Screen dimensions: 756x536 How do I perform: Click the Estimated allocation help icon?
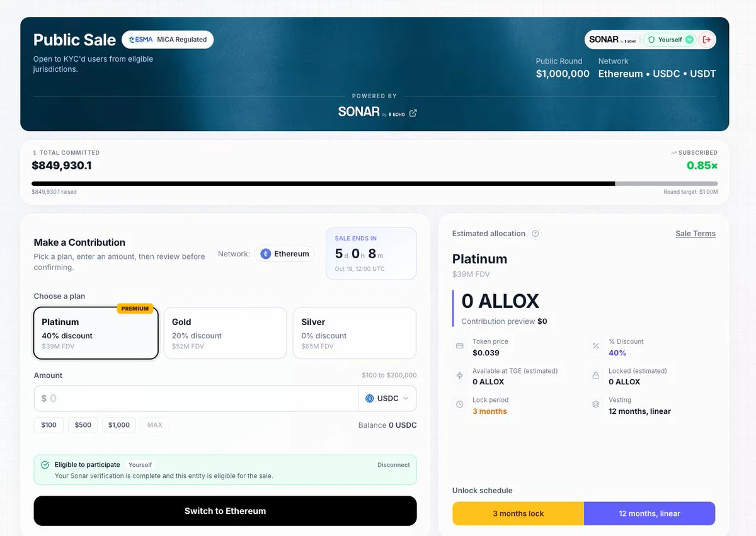click(535, 234)
